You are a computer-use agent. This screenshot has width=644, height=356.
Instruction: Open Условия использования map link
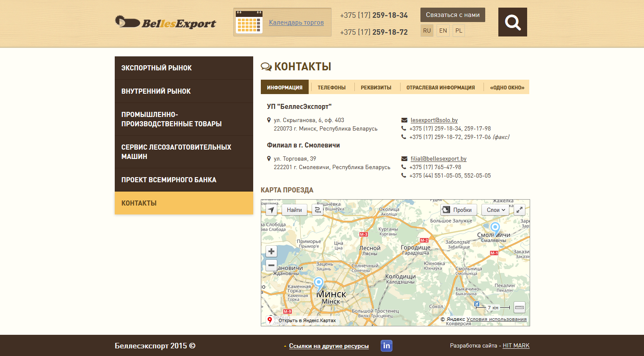[497, 320]
